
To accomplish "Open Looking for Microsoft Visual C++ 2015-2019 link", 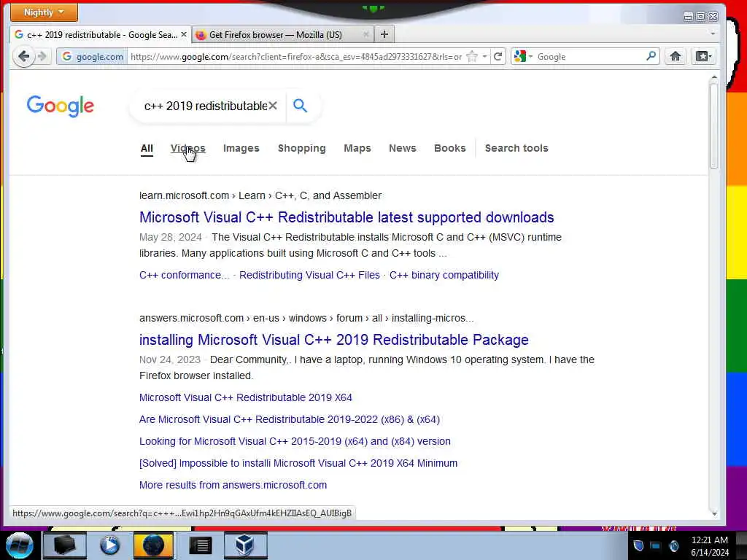I will click(x=295, y=441).
